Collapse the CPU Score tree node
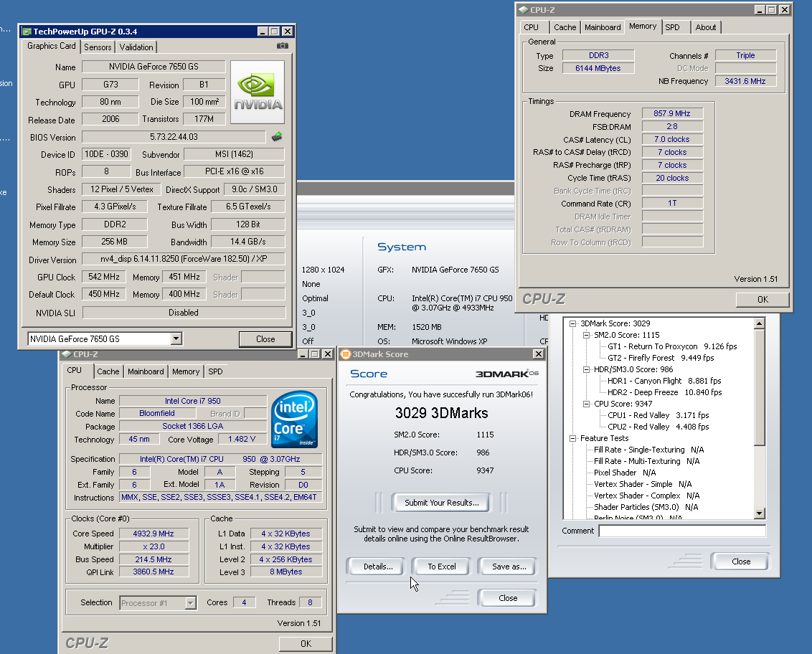812x654 pixels. (586, 404)
